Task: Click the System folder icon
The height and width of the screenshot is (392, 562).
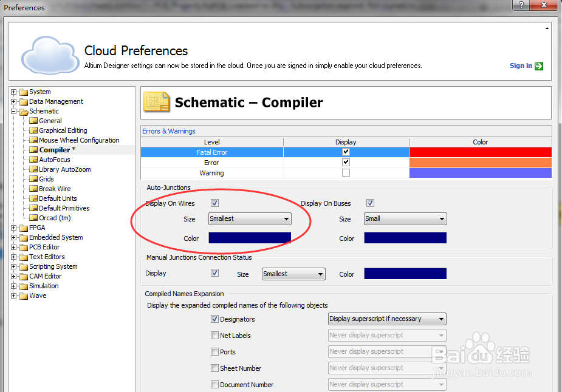Action: click(x=24, y=92)
